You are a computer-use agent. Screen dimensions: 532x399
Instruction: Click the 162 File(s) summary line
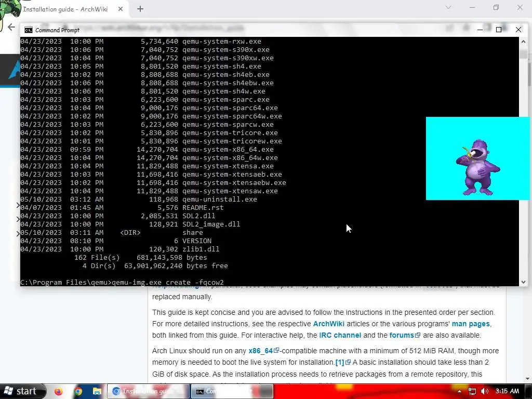(140, 258)
